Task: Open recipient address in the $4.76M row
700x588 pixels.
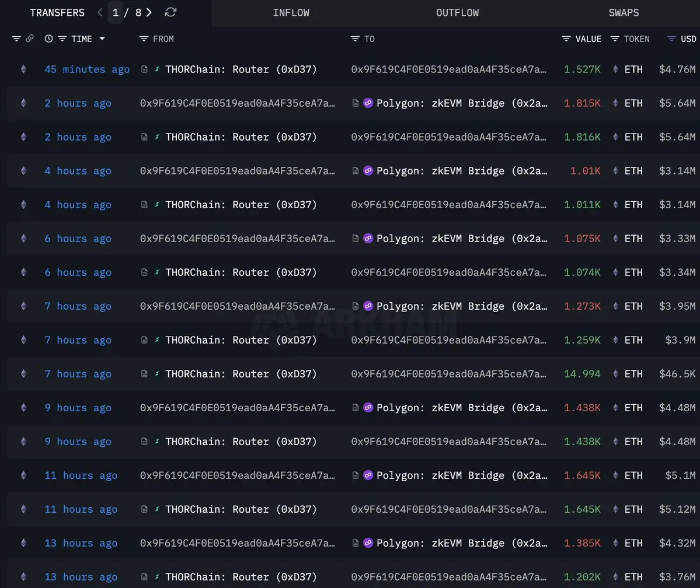Action: 448,69
